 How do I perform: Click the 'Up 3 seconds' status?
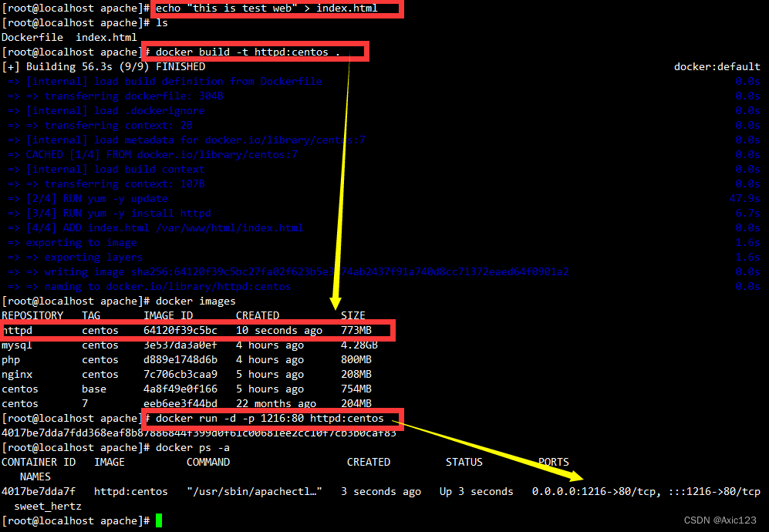point(476,492)
